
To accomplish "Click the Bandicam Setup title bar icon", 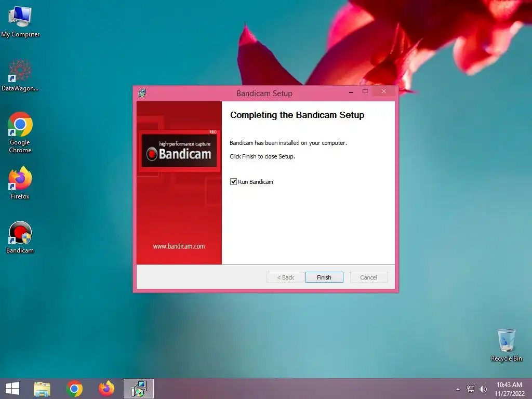I will tap(142, 93).
